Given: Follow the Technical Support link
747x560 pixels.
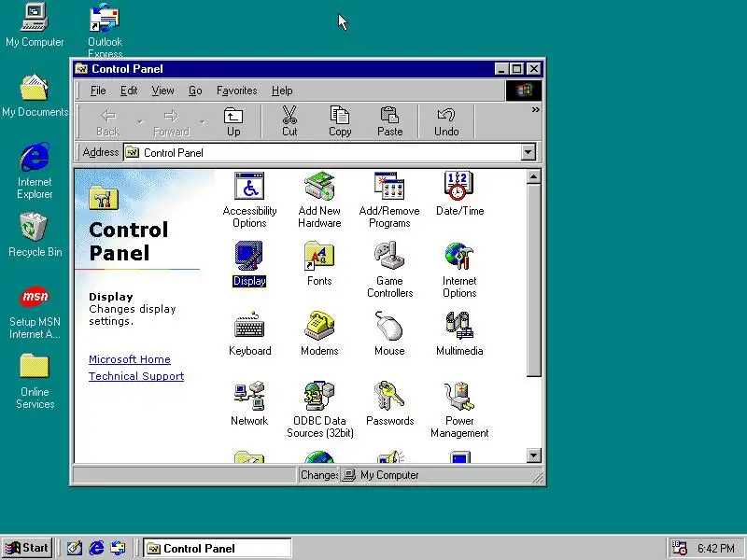Looking at the screenshot, I should tap(136, 376).
